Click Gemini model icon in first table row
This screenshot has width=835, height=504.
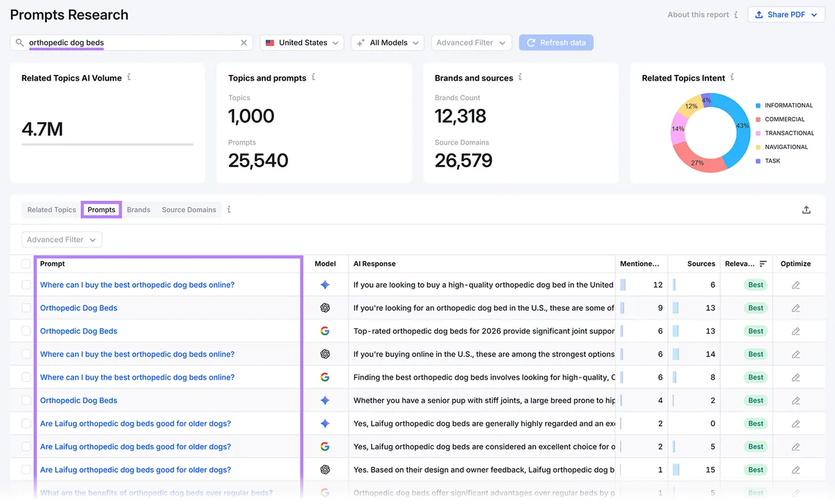point(325,285)
